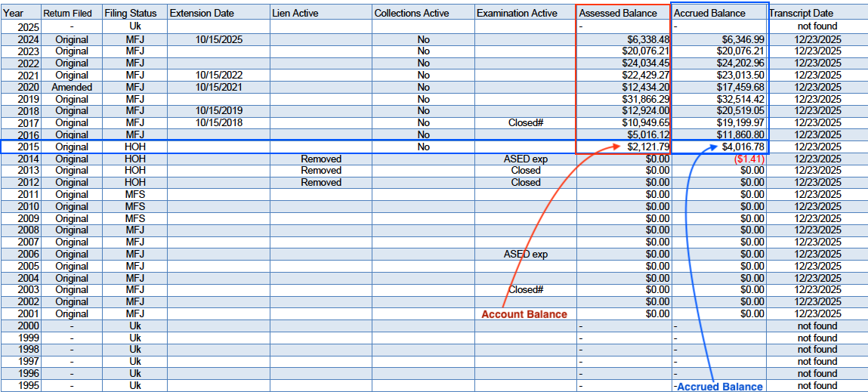Viewport: 868px width, 392px height.
Task: Click the Return Filed column header
Action: point(67,14)
